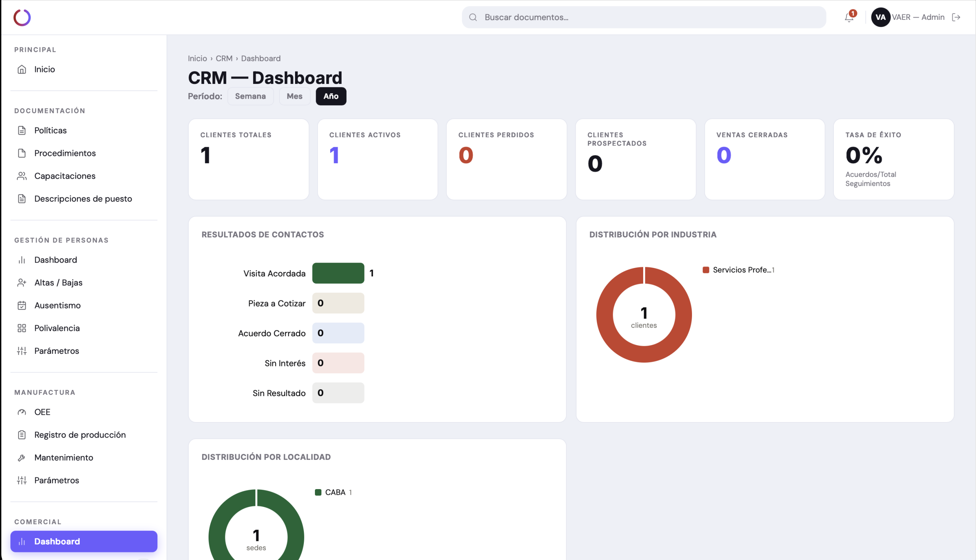The image size is (976, 560).
Task: Click the VA user avatar
Action: [x=880, y=17]
